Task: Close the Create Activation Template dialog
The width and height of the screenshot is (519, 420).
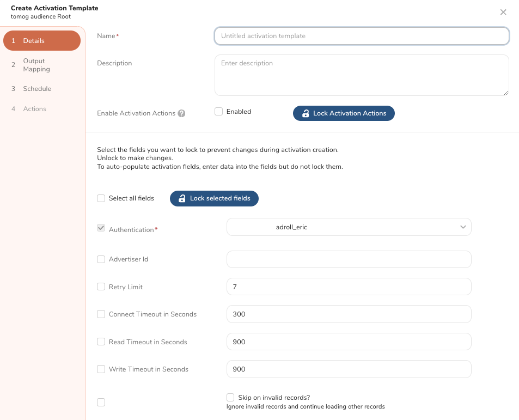Action: [503, 12]
